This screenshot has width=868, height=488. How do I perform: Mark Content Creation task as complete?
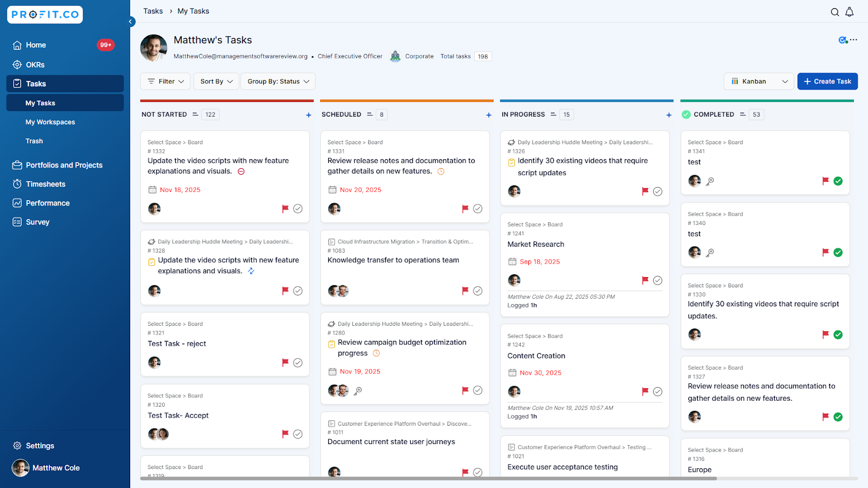(658, 391)
